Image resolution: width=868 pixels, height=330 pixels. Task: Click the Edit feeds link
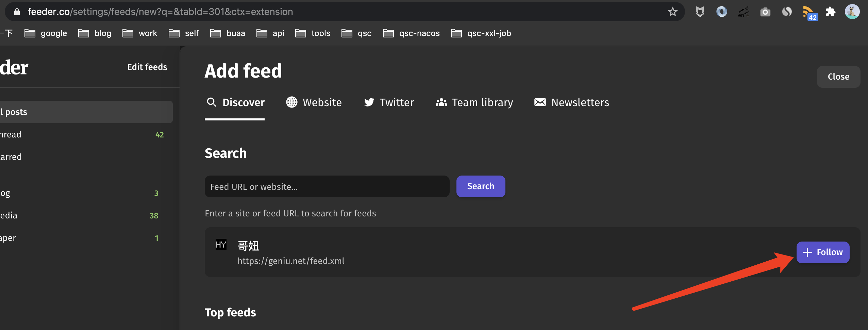point(147,67)
